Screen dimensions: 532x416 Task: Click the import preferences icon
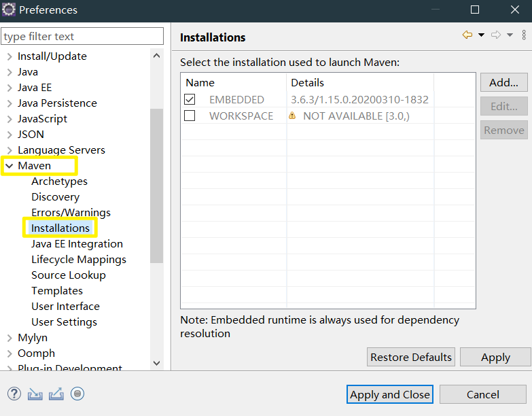tap(35, 394)
